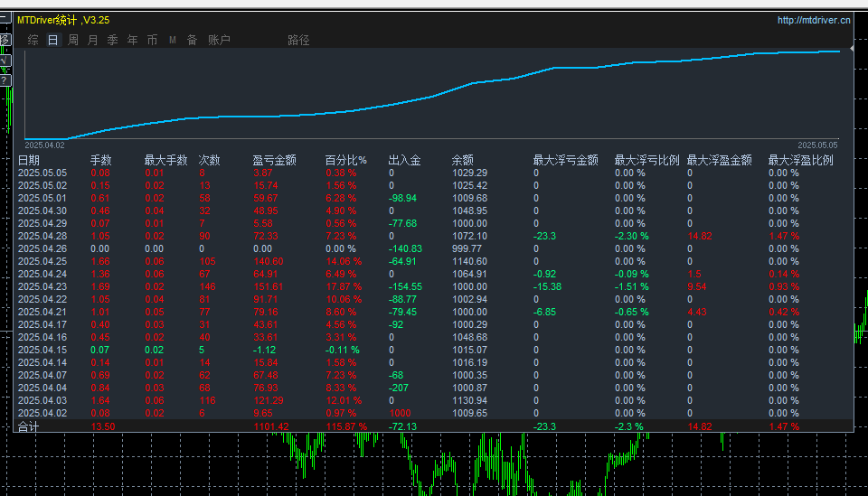Click the 日期 column header
Image resolution: width=868 pixels, height=496 pixels.
tap(29, 160)
